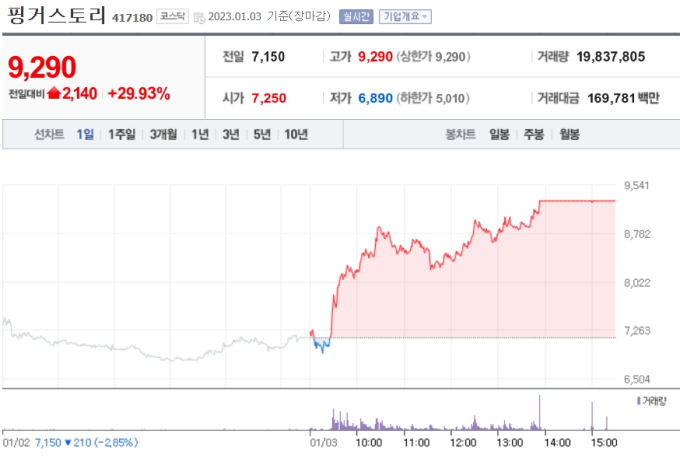Click the 11:00 time axis label
Screen dimensions: 680x462
(416, 442)
